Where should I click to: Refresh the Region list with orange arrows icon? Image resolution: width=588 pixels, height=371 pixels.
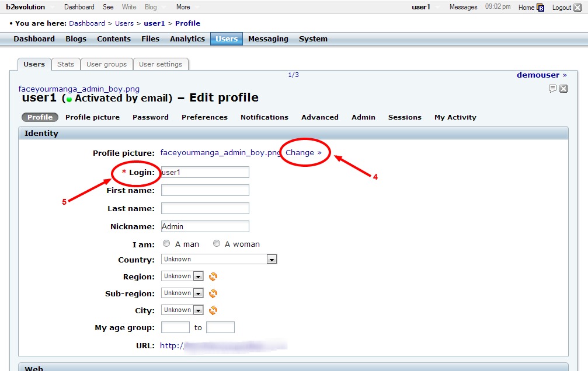[x=213, y=276]
